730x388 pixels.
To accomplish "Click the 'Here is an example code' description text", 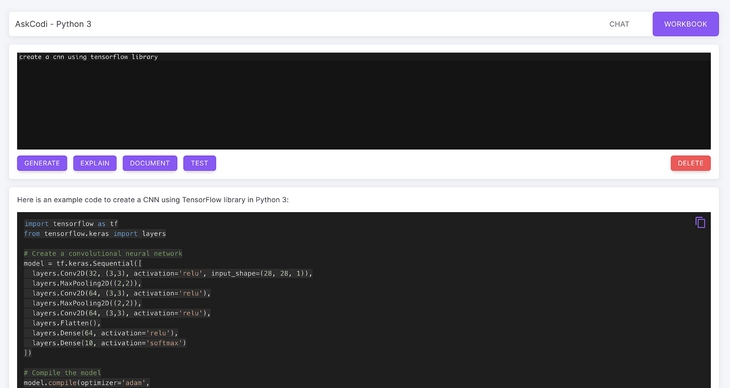I will (x=153, y=200).
